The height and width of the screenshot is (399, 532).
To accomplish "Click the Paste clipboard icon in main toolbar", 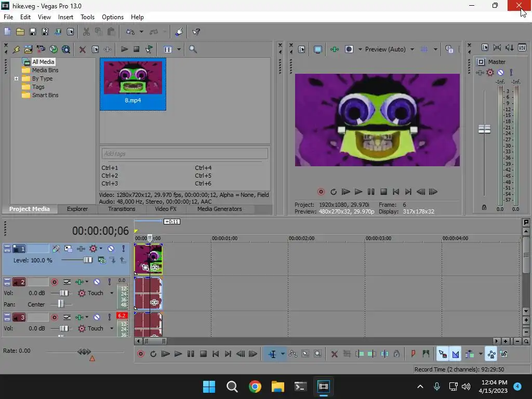I will pyautogui.click(x=111, y=32).
